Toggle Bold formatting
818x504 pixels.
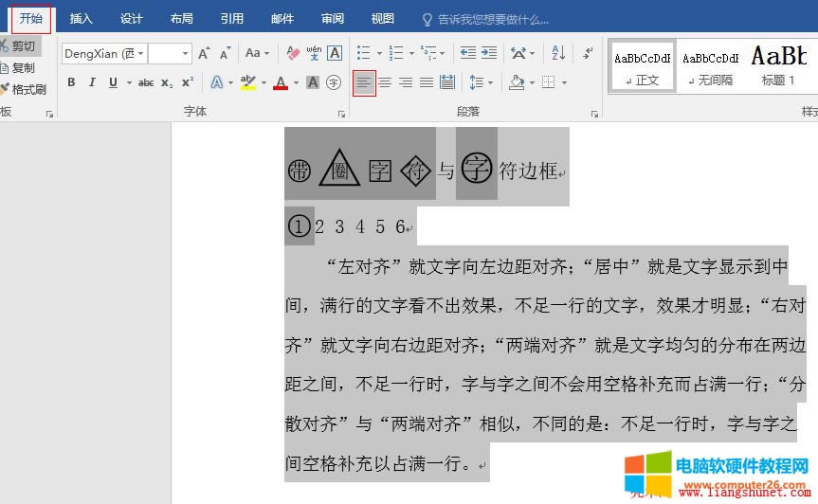pos(71,83)
